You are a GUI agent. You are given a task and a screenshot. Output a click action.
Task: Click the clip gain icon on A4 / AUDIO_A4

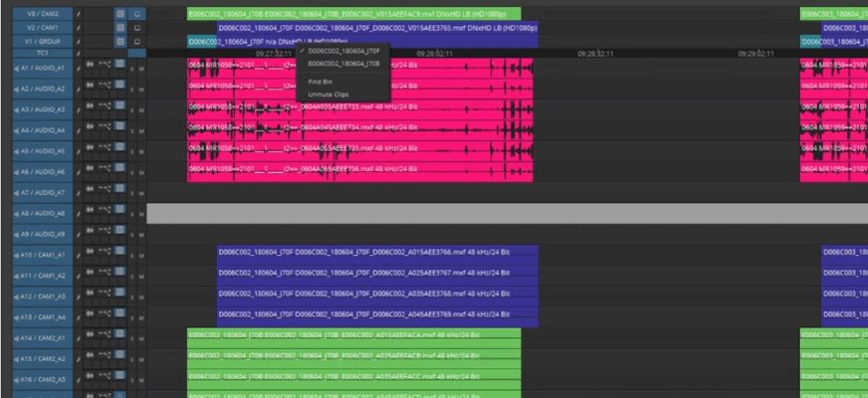(104, 130)
